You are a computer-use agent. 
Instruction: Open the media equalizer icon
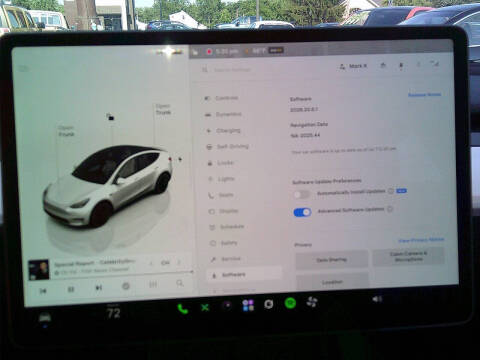pos(153,284)
